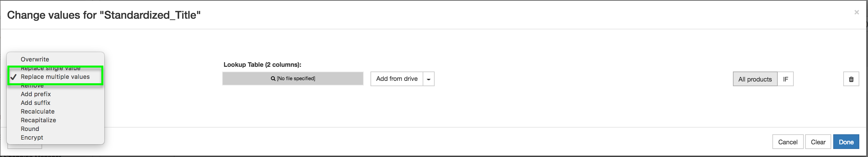Select the All products toggle
868x157 pixels.
tap(755, 79)
